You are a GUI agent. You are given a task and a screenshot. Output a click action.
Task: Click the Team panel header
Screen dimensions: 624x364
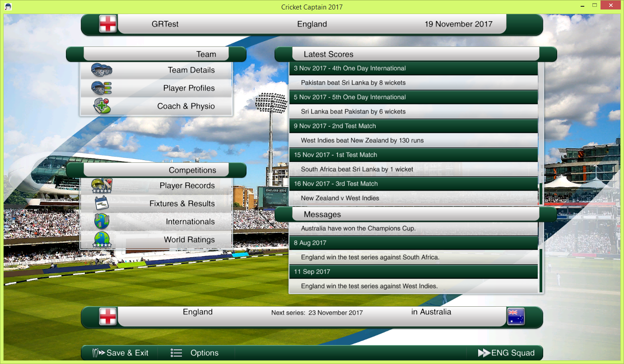(x=156, y=54)
